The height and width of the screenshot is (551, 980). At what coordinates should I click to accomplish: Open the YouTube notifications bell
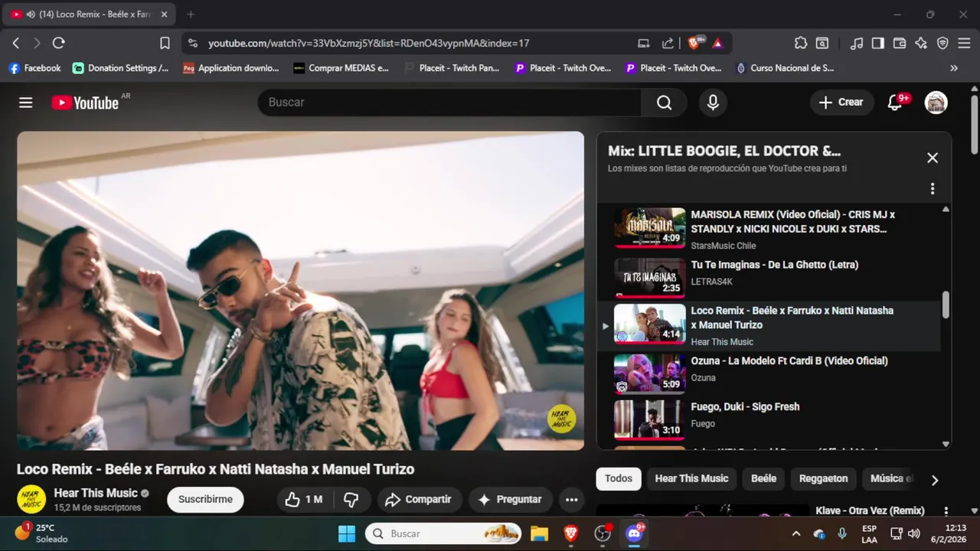[x=894, y=103]
